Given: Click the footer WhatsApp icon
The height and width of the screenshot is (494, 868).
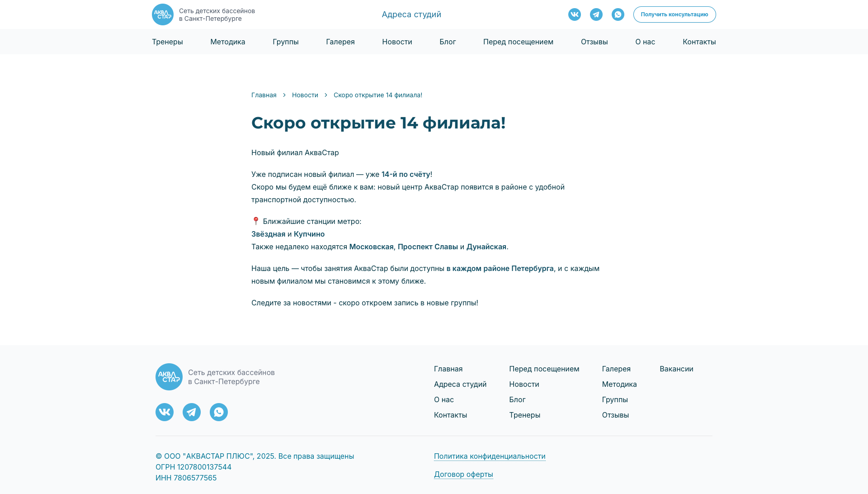Looking at the screenshot, I should 219,412.
